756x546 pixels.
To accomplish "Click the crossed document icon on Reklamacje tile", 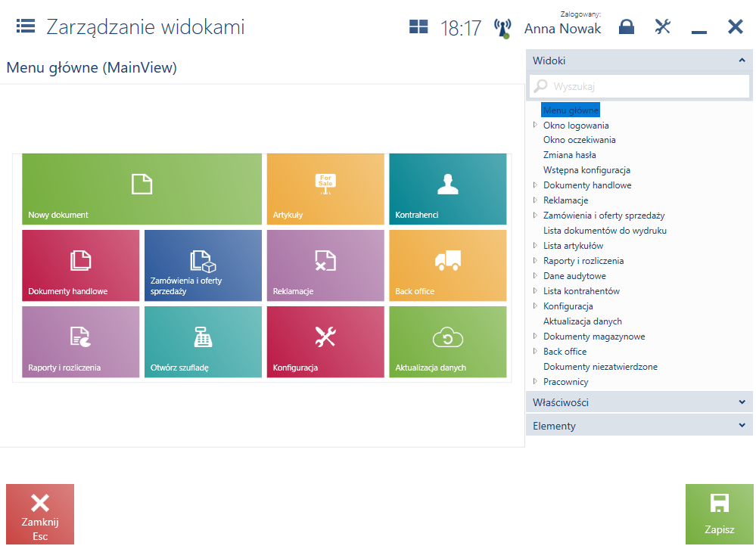I will 325,260.
